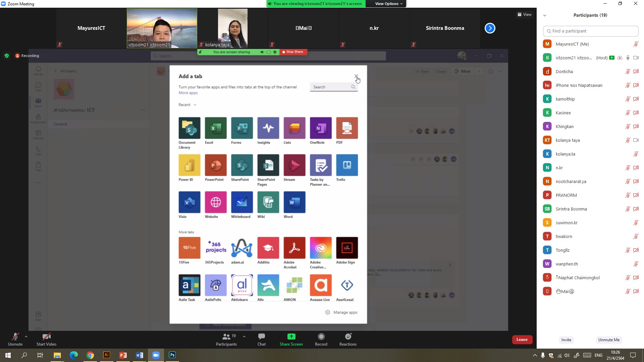Open View Options dropdown

coord(389,4)
